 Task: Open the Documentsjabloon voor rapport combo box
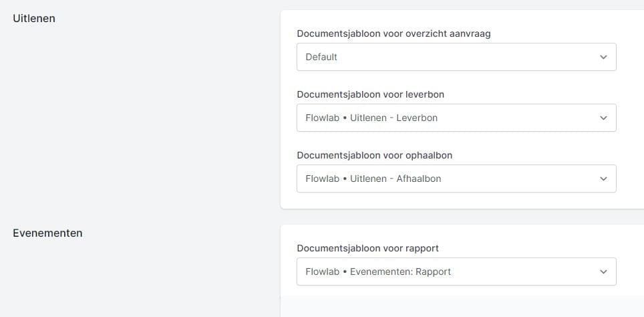click(x=456, y=272)
